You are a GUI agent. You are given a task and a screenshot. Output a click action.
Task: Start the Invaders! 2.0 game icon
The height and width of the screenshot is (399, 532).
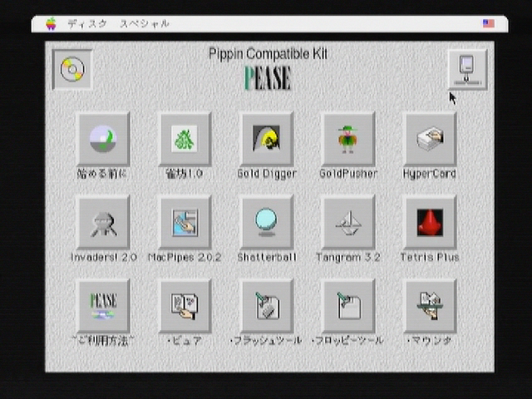103,223
